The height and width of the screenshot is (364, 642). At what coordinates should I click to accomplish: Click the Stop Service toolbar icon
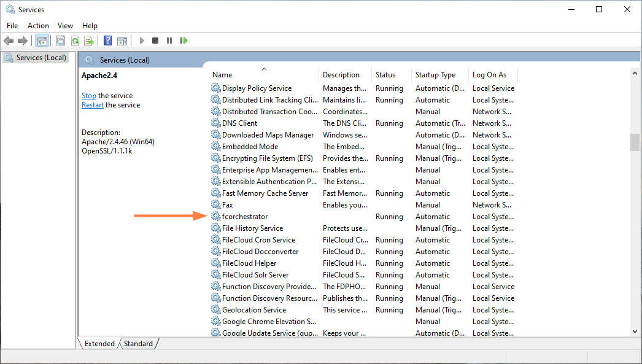(155, 41)
